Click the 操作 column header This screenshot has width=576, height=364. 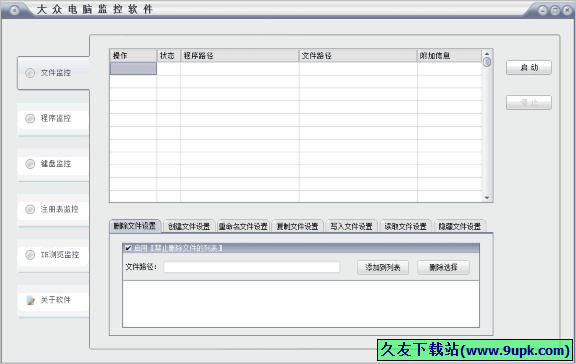(133, 56)
